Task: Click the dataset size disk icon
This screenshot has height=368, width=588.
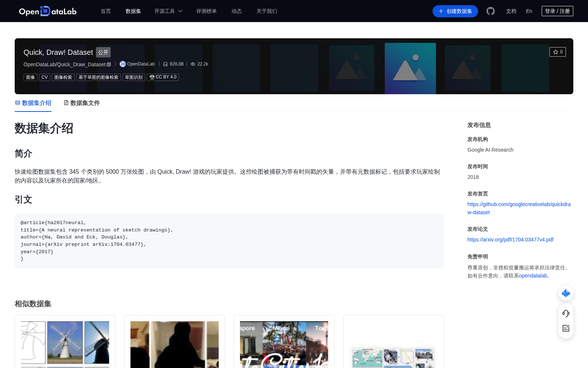Action: point(165,64)
